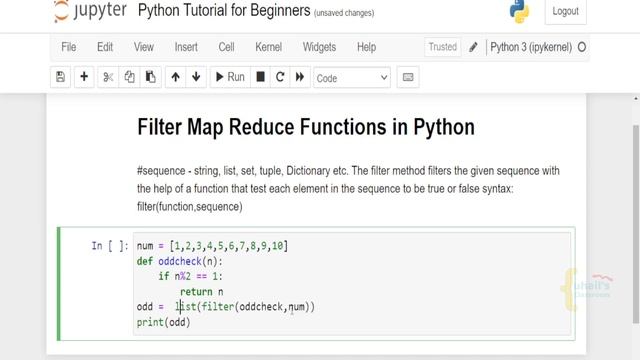Interrupt the kernel with the stop icon
Viewport: 640px width, 360px height.
pyautogui.click(x=260, y=77)
